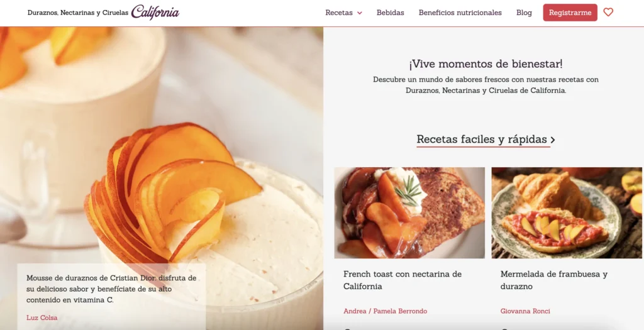Click the heart favorites icon in header
The width and height of the screenshot is (644, 330).
tap(608, 13)
